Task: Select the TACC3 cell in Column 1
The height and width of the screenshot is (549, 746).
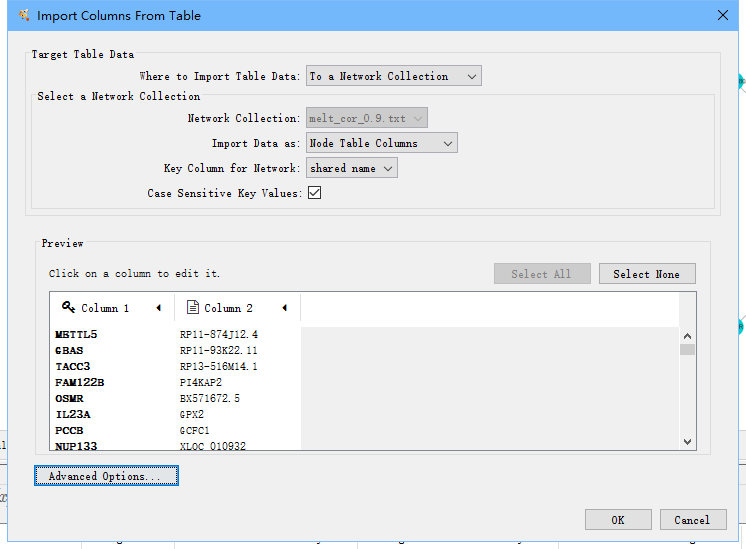Action: tap(73, 367)
